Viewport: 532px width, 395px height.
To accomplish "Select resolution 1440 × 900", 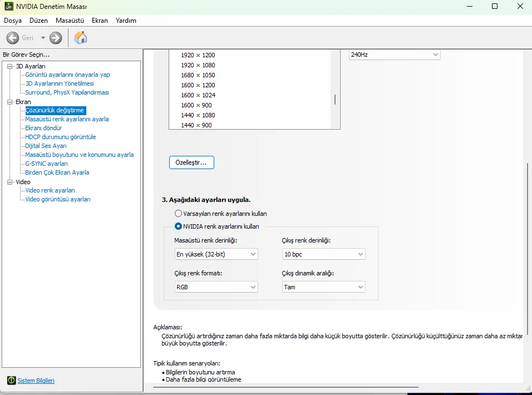I will (x=196, y=125).
